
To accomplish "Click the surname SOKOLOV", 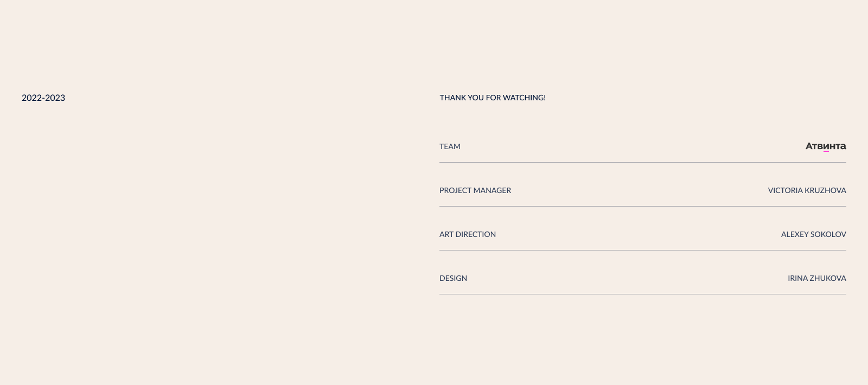I will (x=828, y=235).
